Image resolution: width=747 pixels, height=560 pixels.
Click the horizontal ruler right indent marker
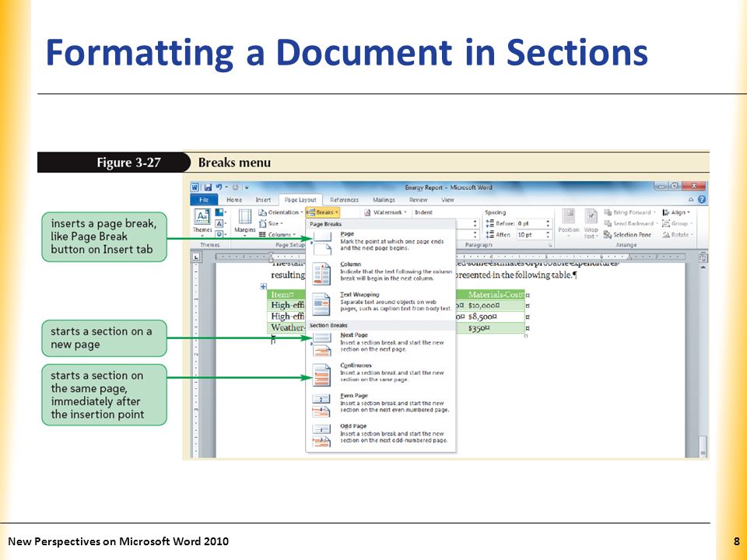click(630, 257)
